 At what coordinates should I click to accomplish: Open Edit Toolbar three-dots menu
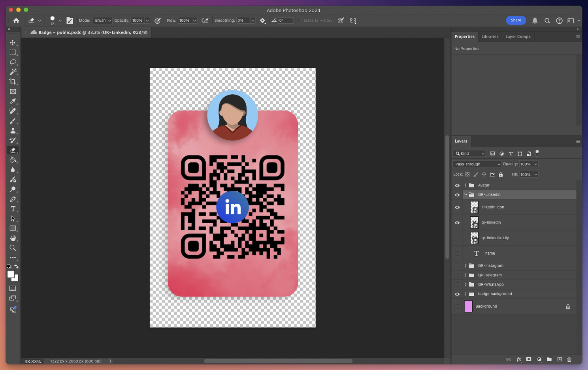[x=13, y=257]
